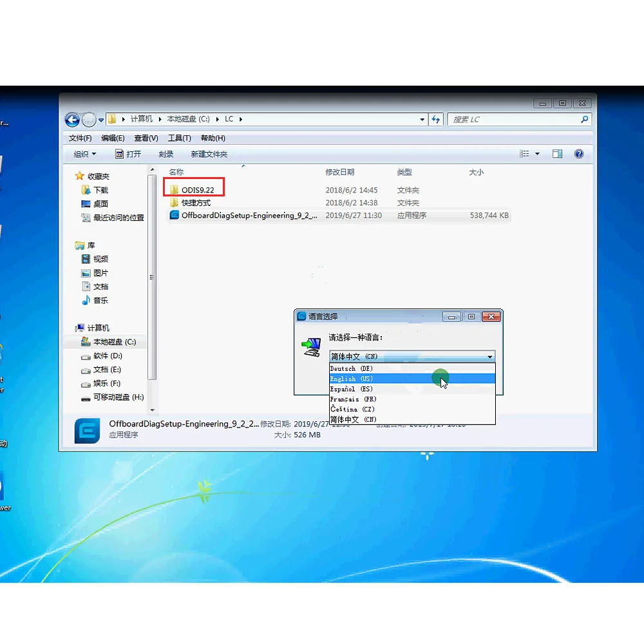
Task: Open Explorer help icon
Action: 579,154
